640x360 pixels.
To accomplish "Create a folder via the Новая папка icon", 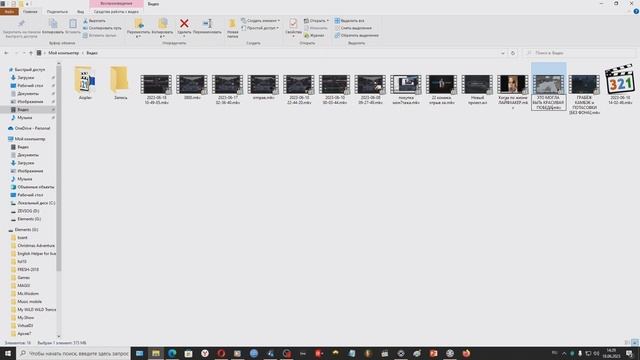I will (232, 23).
